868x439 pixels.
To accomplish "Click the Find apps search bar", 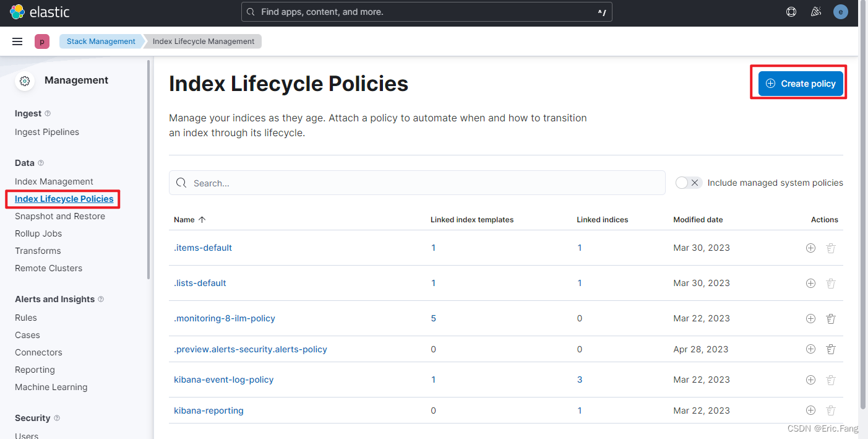I will (x=427, y=11).
